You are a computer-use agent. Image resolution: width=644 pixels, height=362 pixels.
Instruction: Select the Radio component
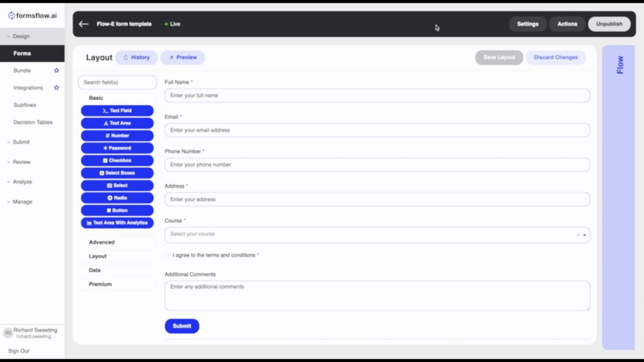(117, 198)
